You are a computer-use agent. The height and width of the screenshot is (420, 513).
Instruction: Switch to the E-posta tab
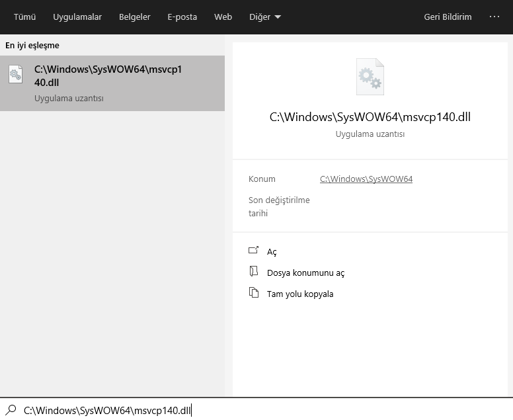point(182,17)
